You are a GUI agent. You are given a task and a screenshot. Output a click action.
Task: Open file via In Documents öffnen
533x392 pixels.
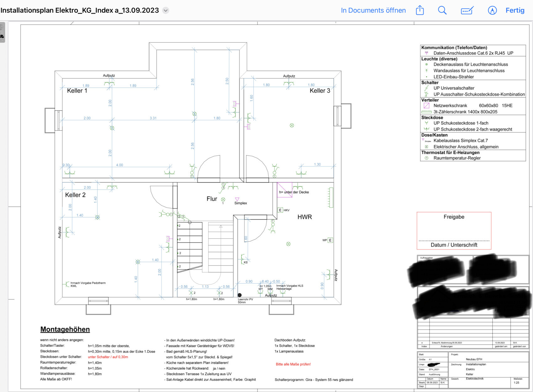373,10
